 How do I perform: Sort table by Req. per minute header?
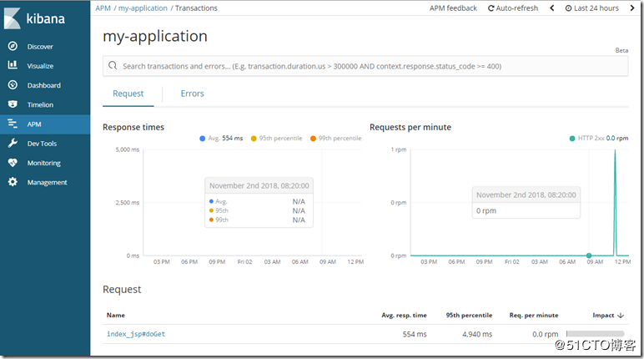[x=534, y=315]
